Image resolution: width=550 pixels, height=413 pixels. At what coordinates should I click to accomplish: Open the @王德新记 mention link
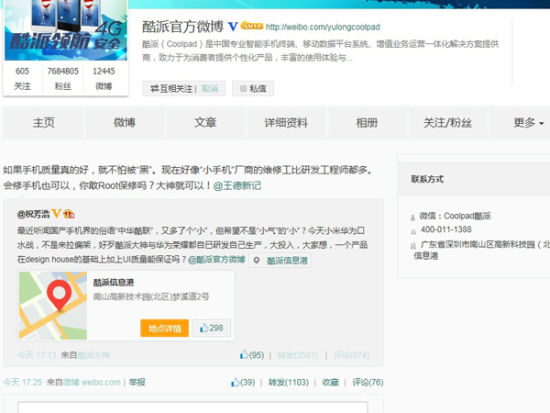[x=237, y=186]
